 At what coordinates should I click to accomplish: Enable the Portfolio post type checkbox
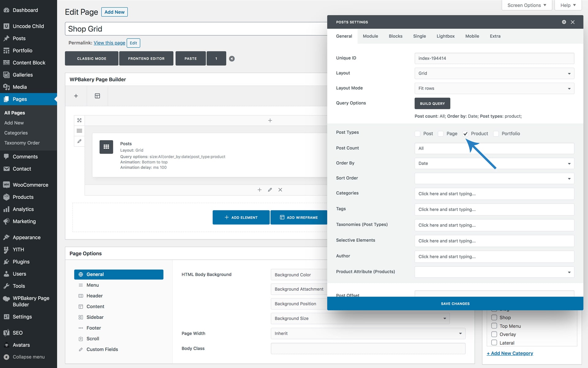tap(496, 134)
